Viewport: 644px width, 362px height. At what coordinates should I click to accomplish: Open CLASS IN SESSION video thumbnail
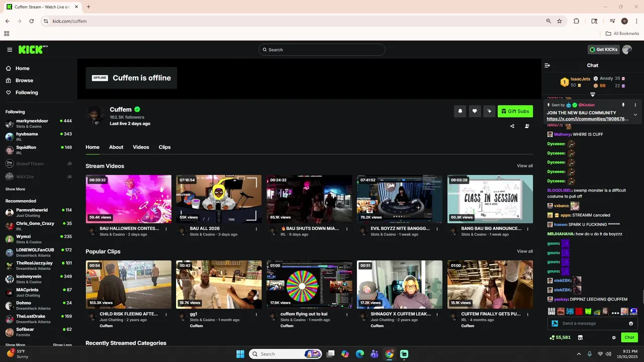(x=490, y=199)
